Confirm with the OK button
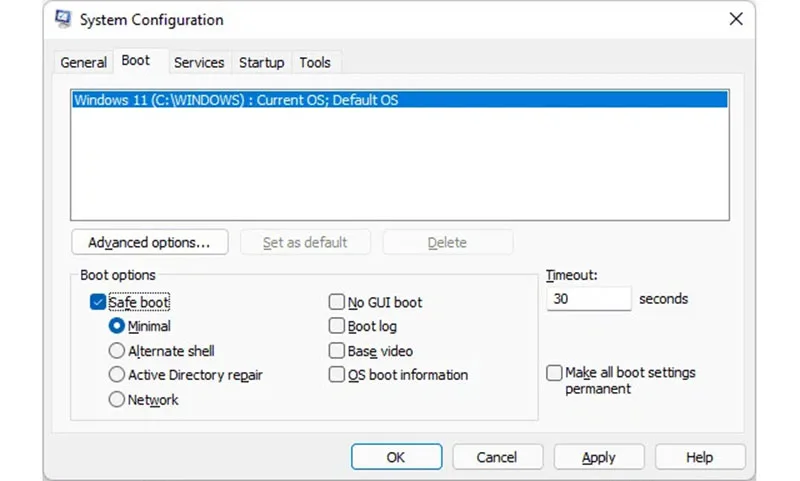Viewport: 800px width, 481px height. pyautogui.click(x=396, y=457)
